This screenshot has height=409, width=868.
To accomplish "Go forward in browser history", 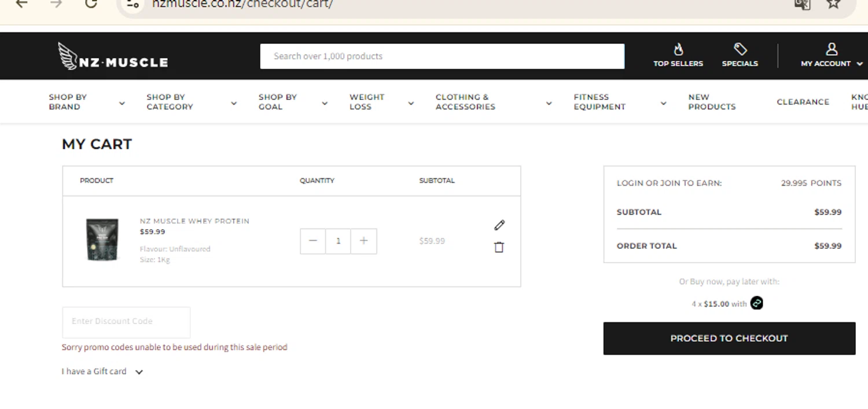I will coord(56,3).
